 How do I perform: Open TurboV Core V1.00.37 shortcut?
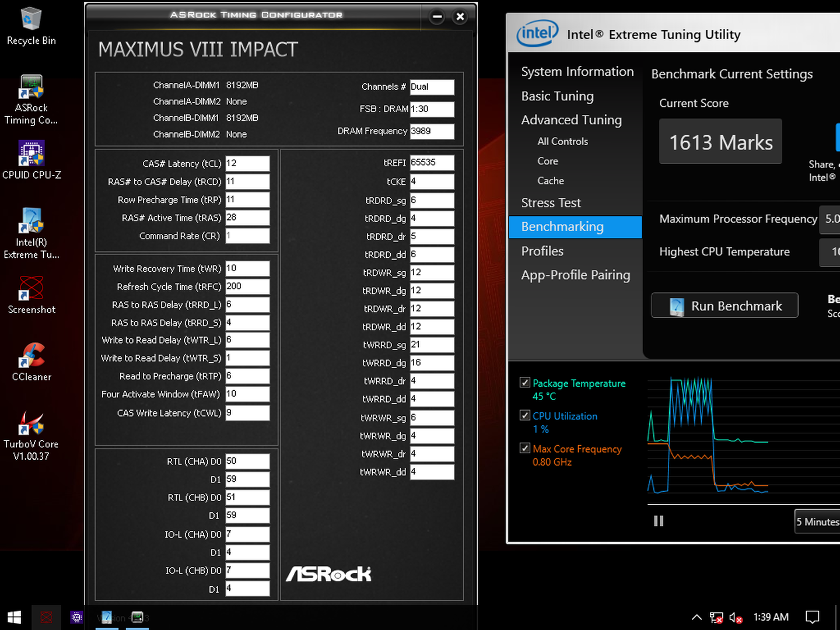click(x=32, y=435)
